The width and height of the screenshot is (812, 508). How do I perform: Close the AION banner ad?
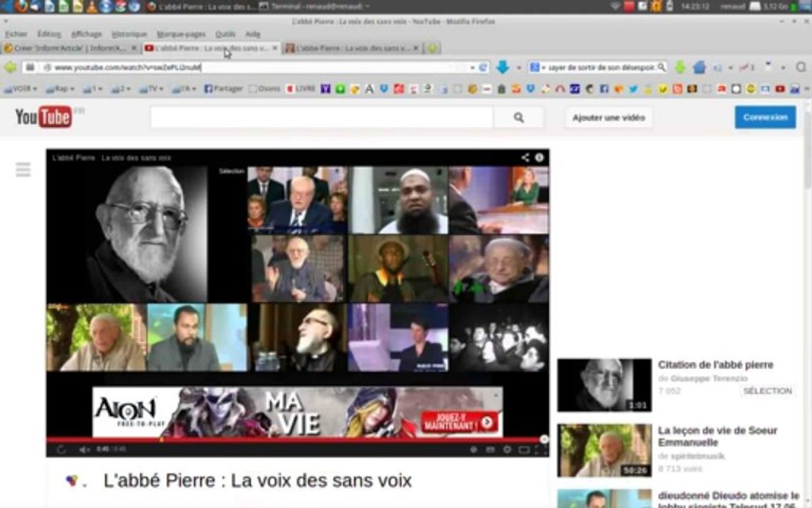(x=496, y=394)
